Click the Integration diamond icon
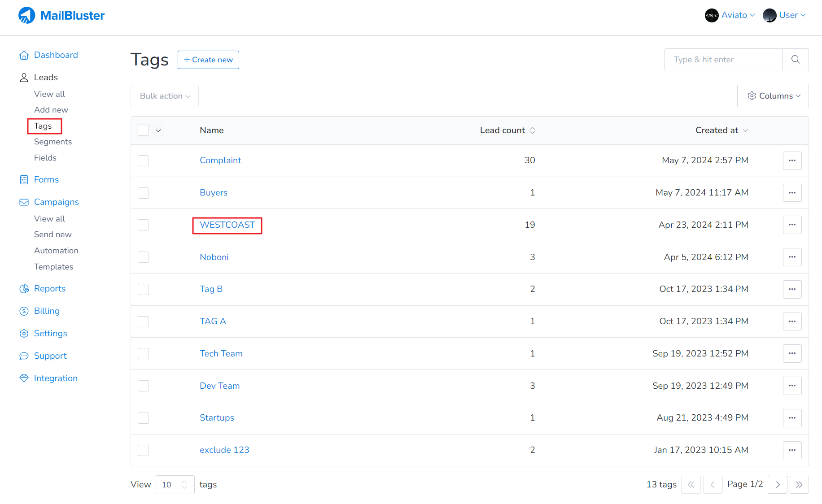Viewport: 822px width, 504px height. (x=24, y=378)
